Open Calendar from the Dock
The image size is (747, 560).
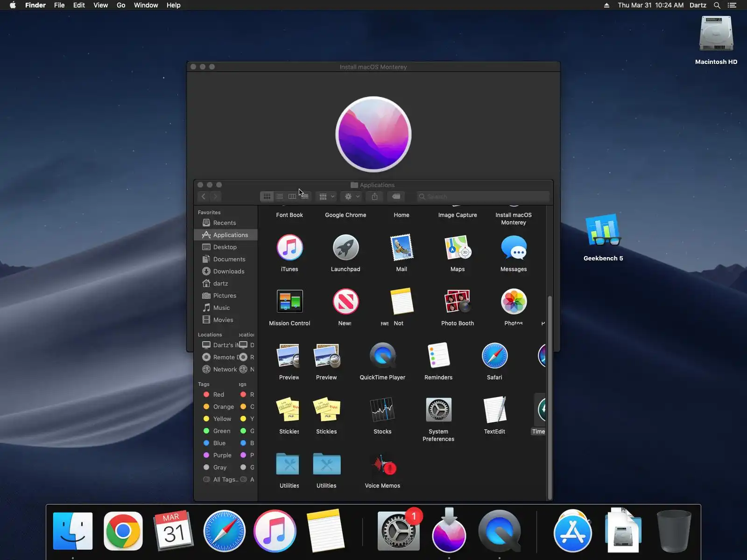coord(174,531)
